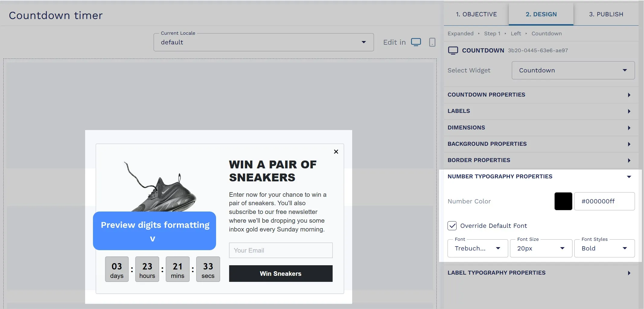Switch to mobile edit mode icon
The height and width of the screenshot is (309, 644).
click(432, 42)
